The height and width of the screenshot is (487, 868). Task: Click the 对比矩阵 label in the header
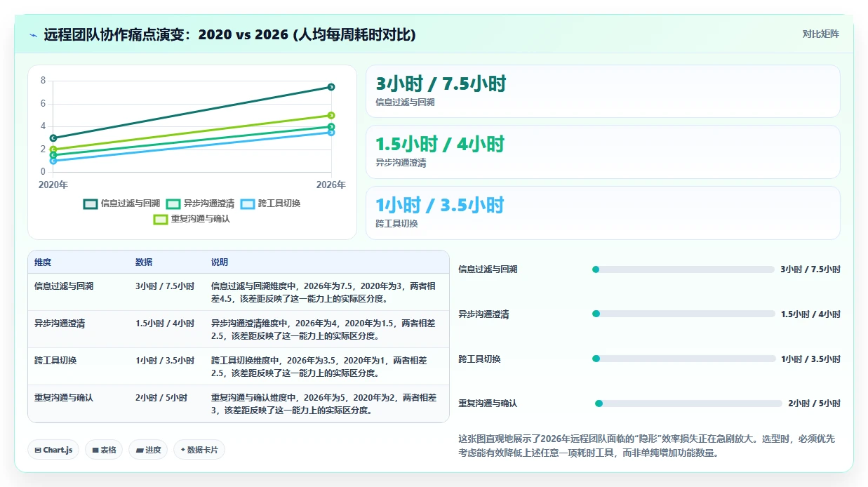(820, 34)
